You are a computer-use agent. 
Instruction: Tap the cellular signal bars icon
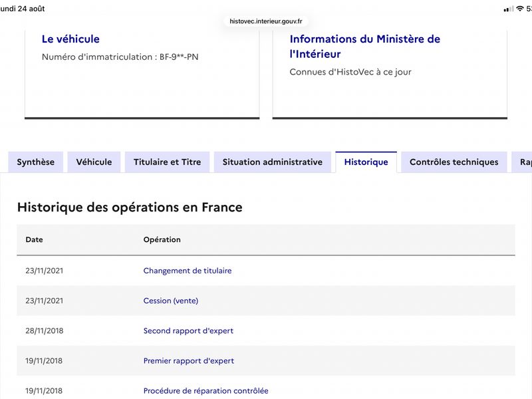coord(509,9)
